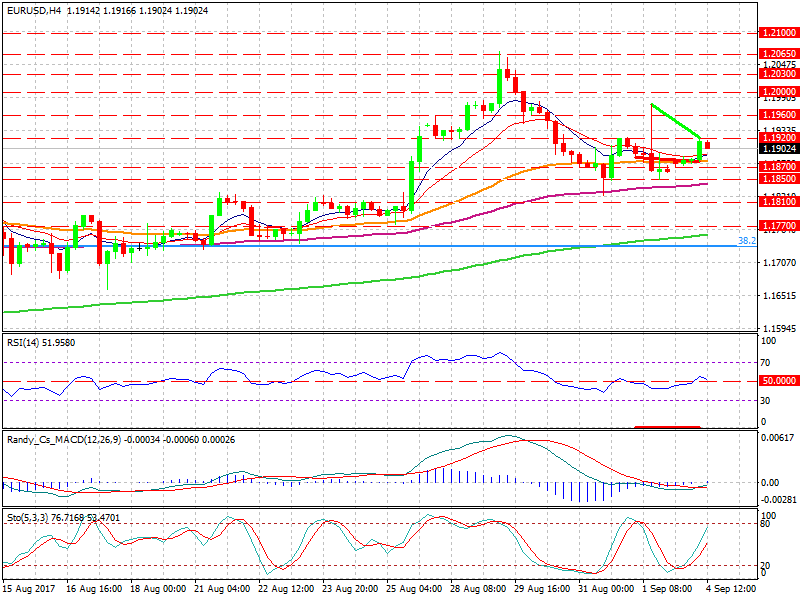This screenshot has height=600, width=800.
Task: Click the 21 Aug 04:00 time label
Action: 222,589
